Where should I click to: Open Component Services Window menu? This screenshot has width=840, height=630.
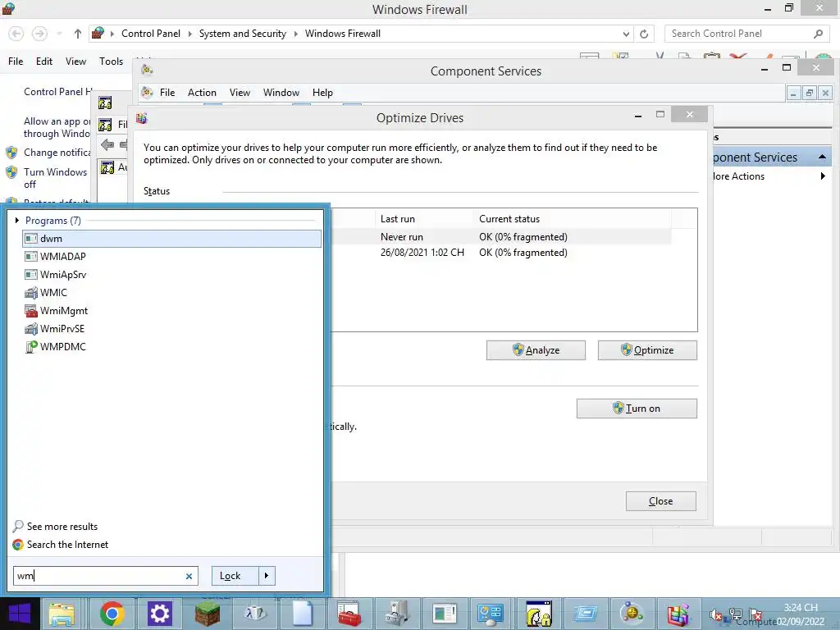point(281,93)
